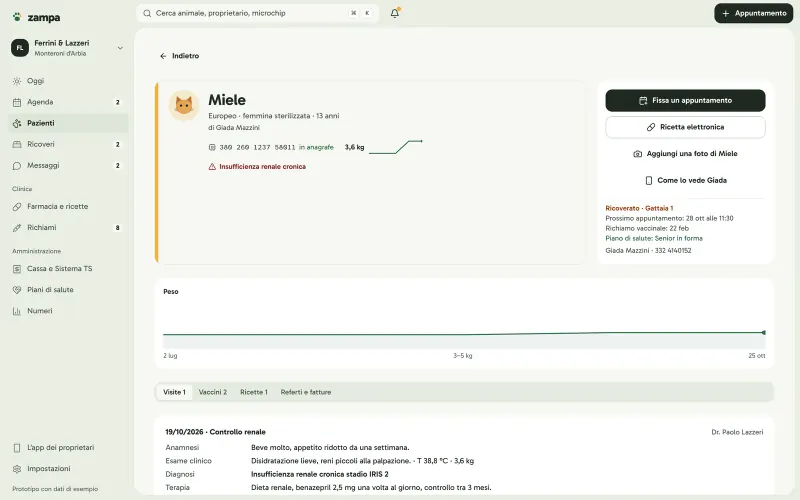800x500 pixels.
Task: Click the Numeri chart icon
Action: point(17,311)
